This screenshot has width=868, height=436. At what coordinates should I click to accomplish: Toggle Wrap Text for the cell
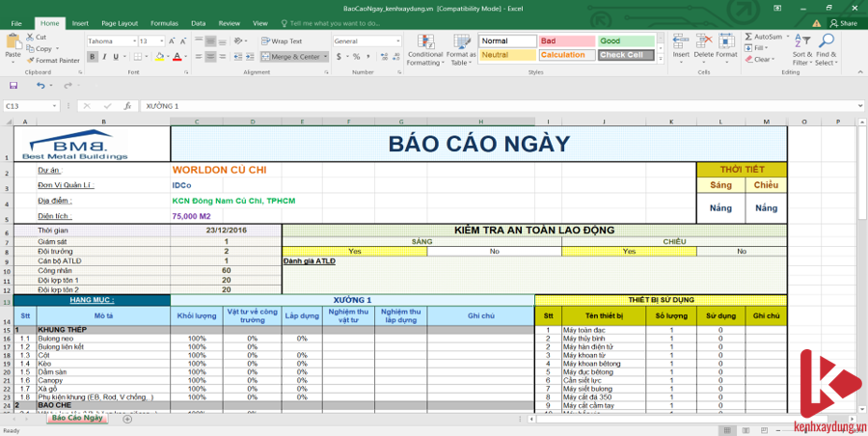tap(281, 41)
